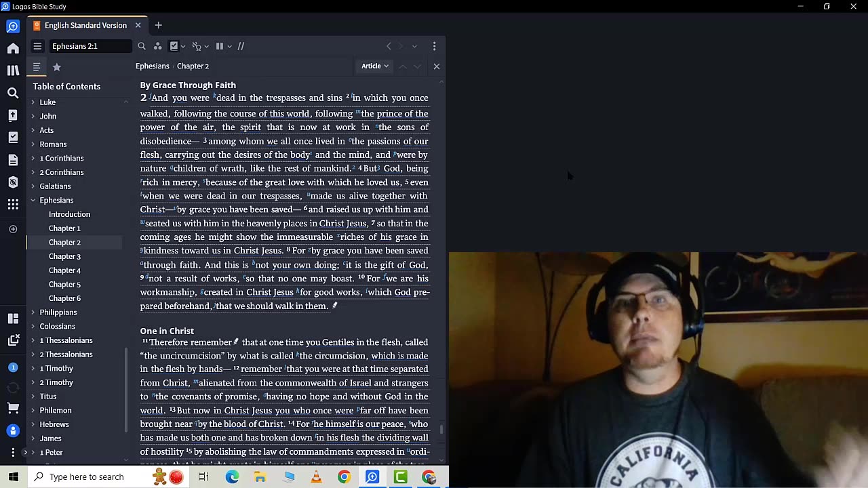Toggle the Table of Contents list button

click(37, 67)
